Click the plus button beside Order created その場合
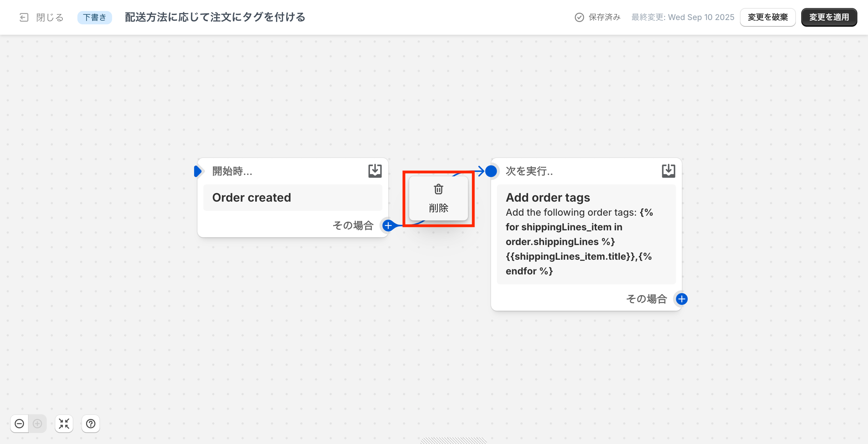This screenshot has width=868, height=444. pyautogui.click(x=388, y=225)
